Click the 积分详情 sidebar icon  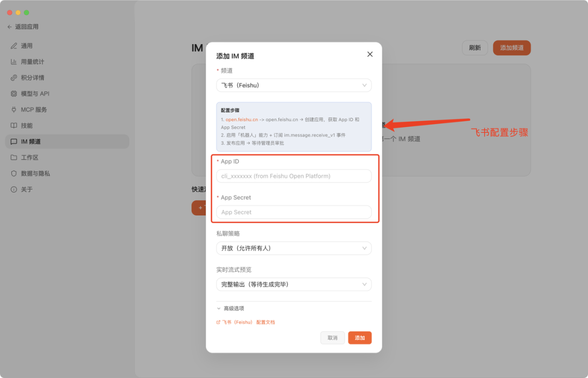(14, 78)
